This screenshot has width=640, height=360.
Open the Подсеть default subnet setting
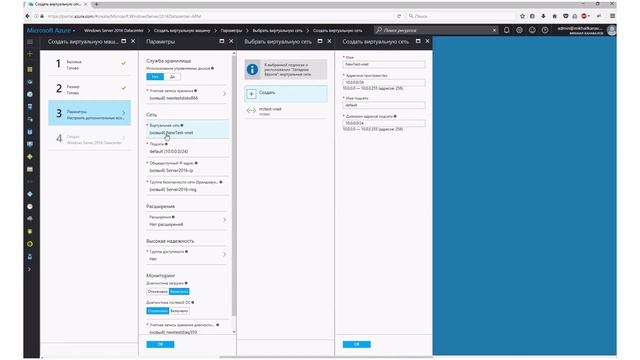click(x=187, y=148)
